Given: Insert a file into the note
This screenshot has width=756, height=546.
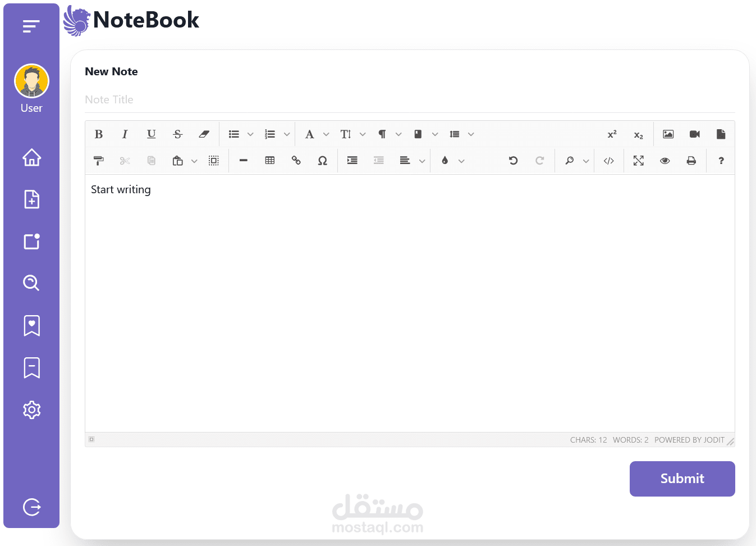Looking at the screenshot, I should tap(721, 134).
